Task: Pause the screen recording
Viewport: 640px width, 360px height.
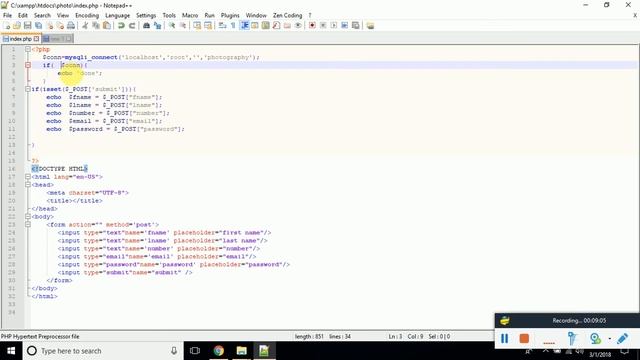Action: (504, 338)
